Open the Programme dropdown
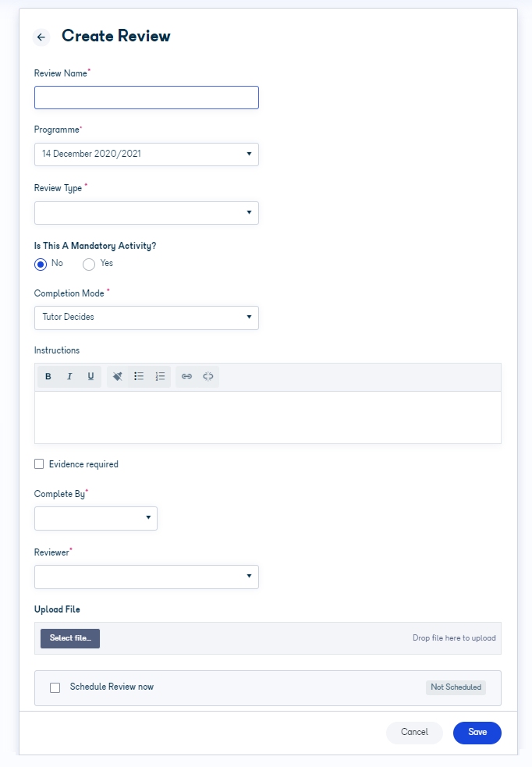The image size is (532, 767). point(146,154)
